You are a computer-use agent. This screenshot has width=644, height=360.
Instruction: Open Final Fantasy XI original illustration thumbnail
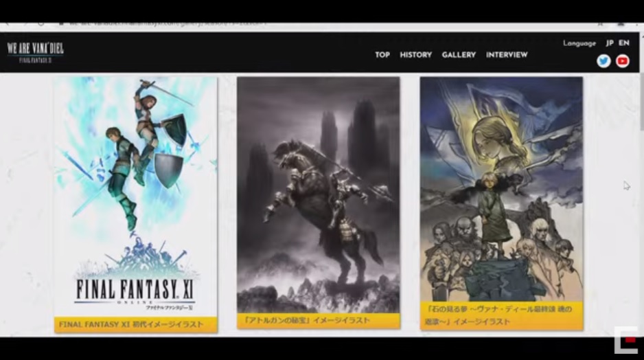coord(135,196)
